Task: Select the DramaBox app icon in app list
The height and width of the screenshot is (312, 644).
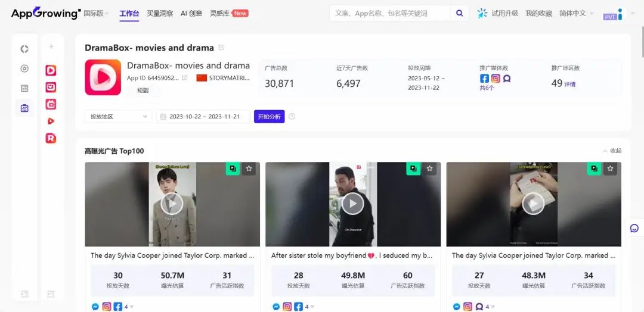Action: click(x=51, y=70)
